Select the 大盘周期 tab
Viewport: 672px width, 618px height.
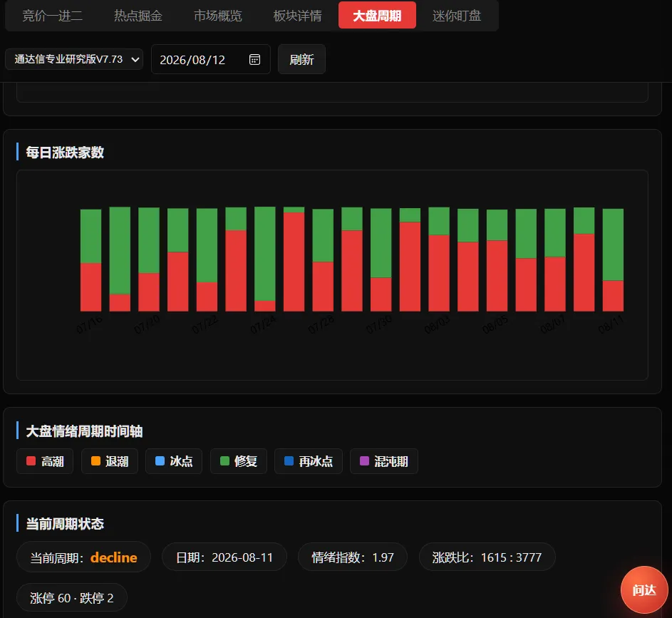pos(377,16)
